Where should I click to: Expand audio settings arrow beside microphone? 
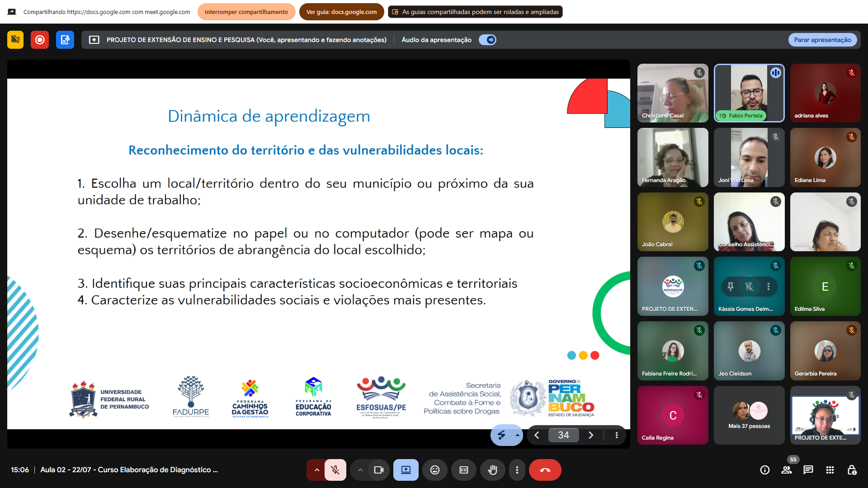pos(316,470)
